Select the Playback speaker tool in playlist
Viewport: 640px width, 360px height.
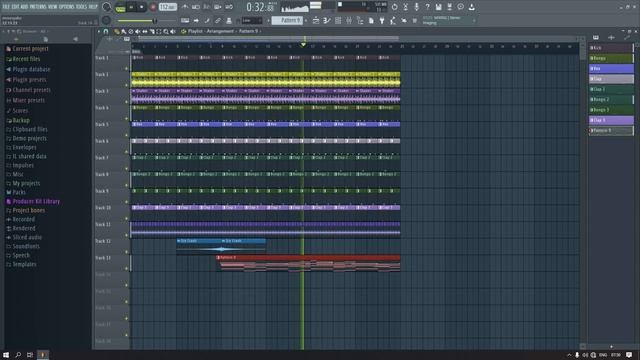(x=173, y=31)
